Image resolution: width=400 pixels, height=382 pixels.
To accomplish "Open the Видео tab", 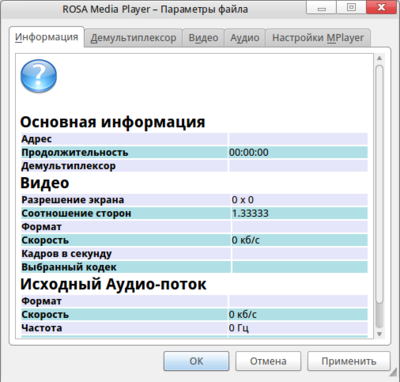I will pyautogui.click(x=203, y=38).
